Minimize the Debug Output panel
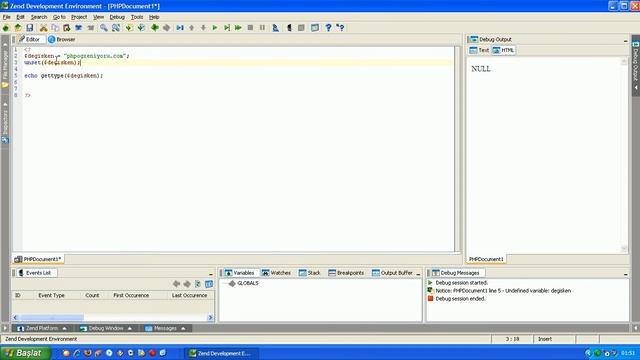 tap(625, 40)
